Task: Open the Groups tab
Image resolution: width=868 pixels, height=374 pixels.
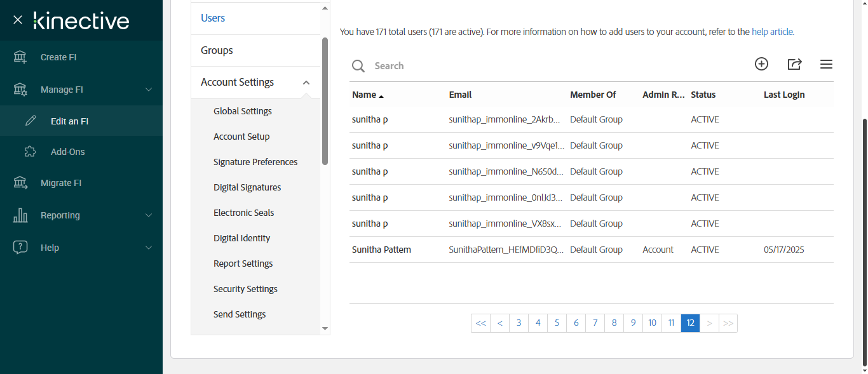Action: point(217,50)
